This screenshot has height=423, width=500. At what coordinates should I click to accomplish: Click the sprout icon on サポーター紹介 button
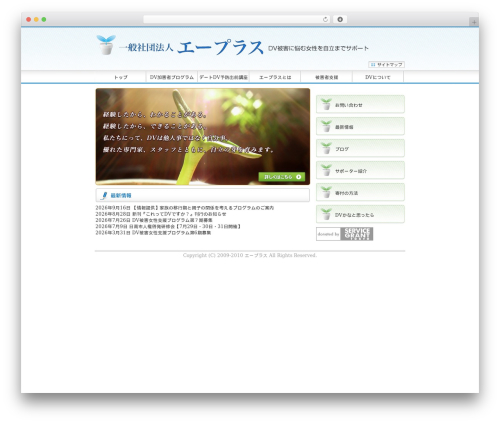pyautogui.click(x=326, y=170)
